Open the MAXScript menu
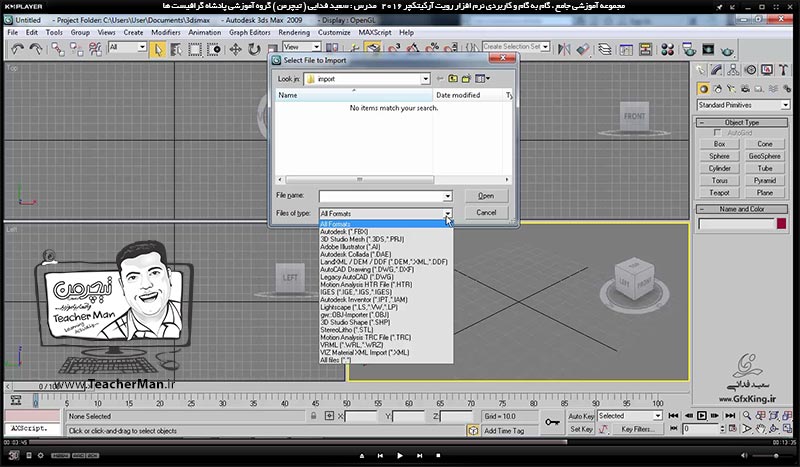The height and width of the screenshot is (467, 800). tap(374, 32)
